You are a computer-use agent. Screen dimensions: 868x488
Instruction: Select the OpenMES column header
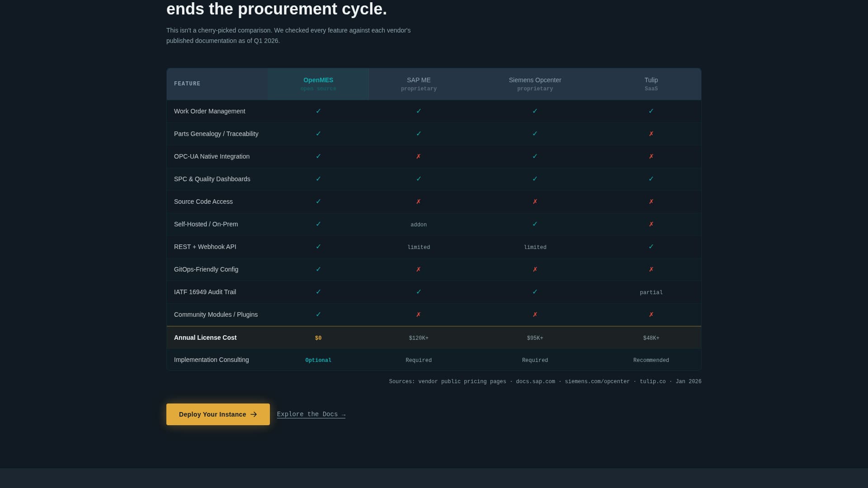[x=318, y=84]
